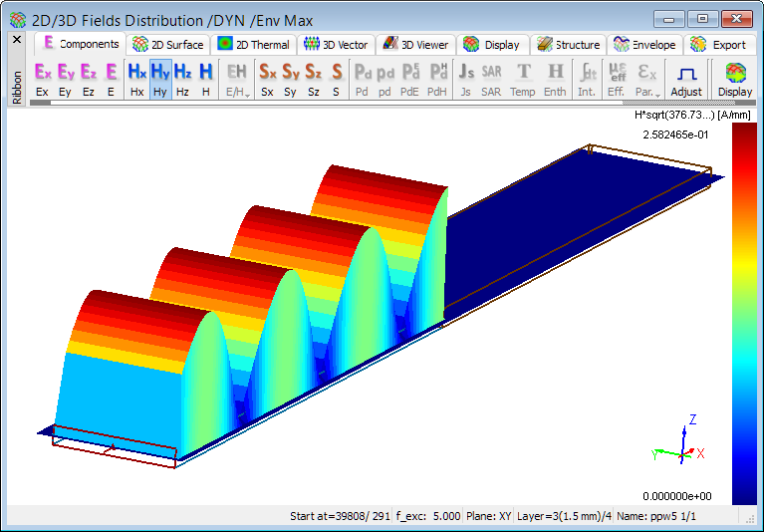This screenshot has width=764, height=532.
Task: Select the Ex electric field component
Action: tap(42, 79)
